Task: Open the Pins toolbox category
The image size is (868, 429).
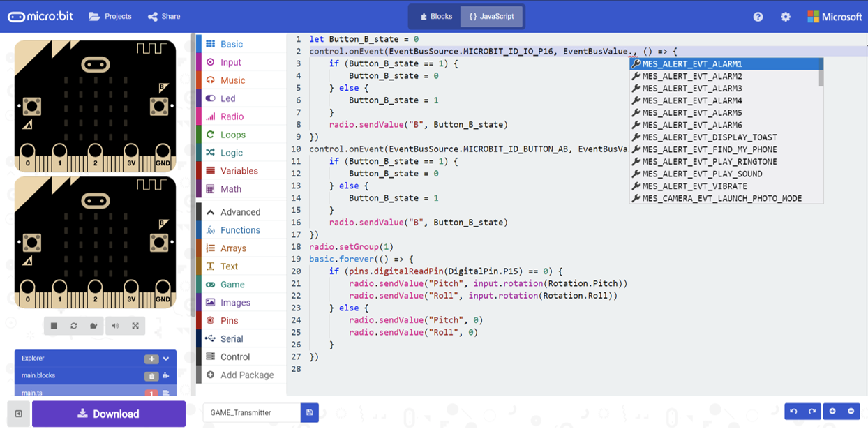Action: (x=241, y=321)
